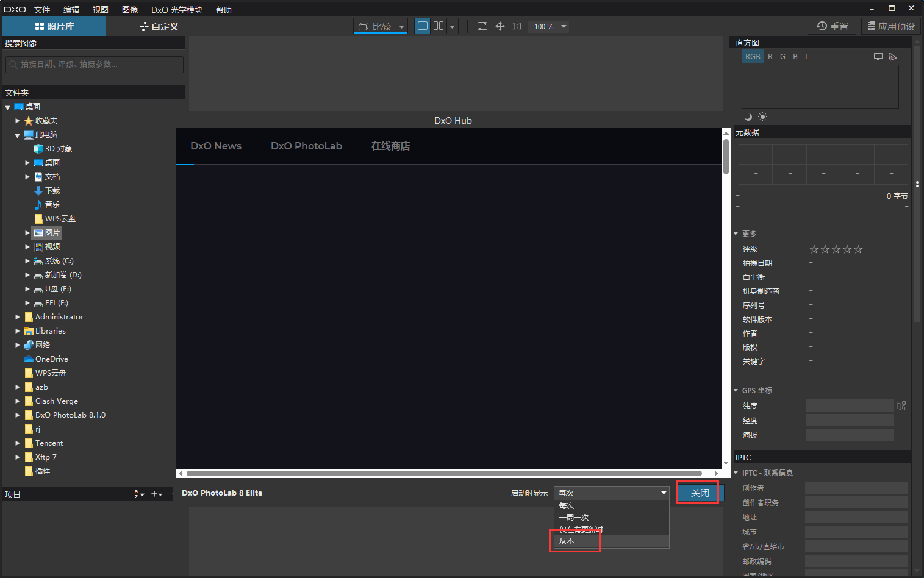The height and width of the screenshot is (578, 924).
Task: Collapse the GPS 坐标 section
Action: point(736,391)
